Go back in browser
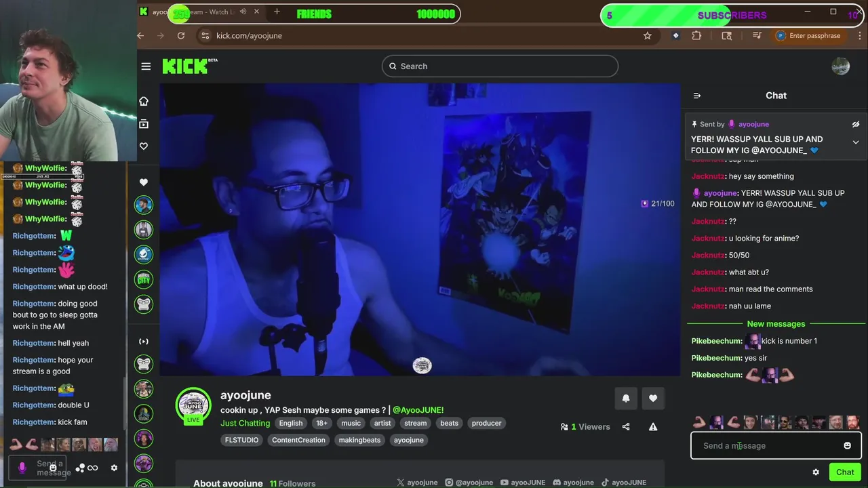Viewport: 868px width, 488px height. (x=140, y=36)
